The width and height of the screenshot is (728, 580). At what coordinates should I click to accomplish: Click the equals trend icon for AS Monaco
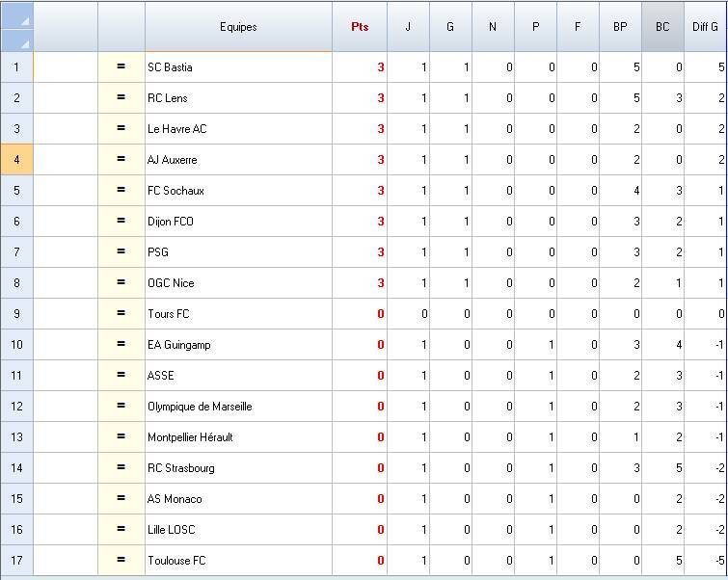pyautogui.click(x=121, y=499)
